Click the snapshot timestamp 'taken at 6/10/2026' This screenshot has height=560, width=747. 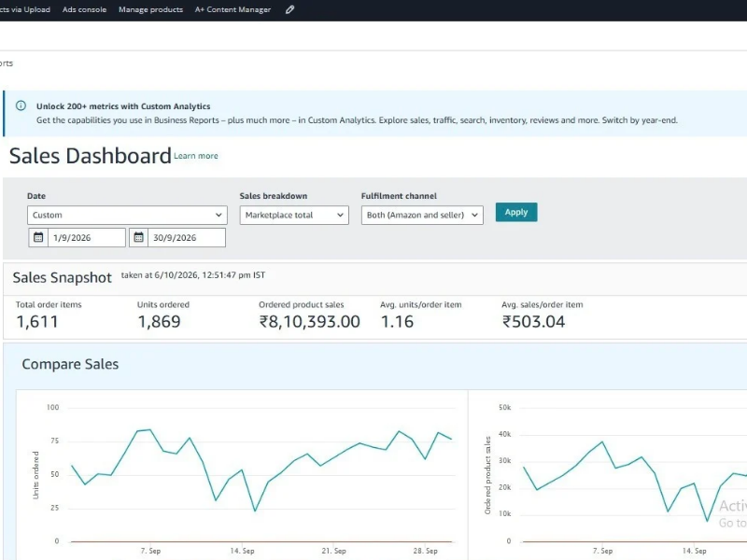pos(193,275)
